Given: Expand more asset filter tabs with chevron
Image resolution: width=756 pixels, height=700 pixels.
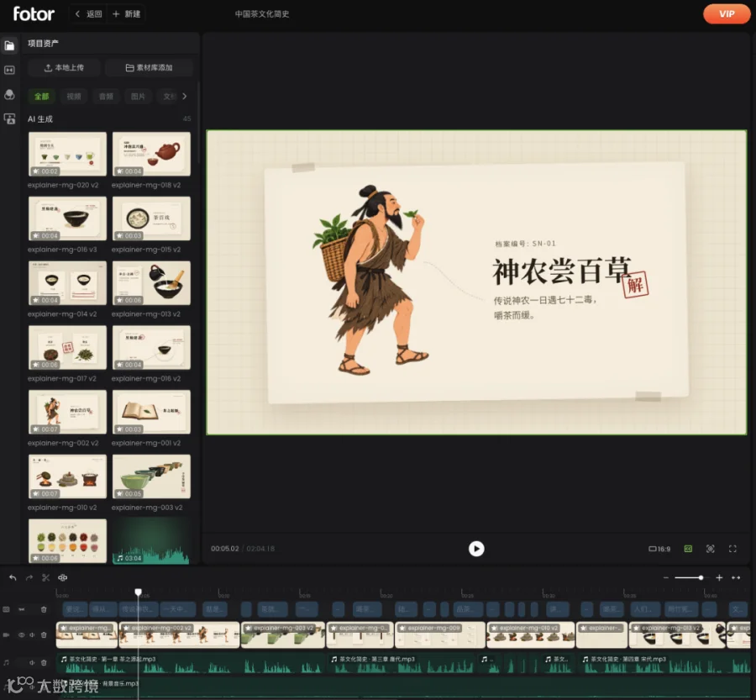Looking at the screenshot, I should pos(184,96).
